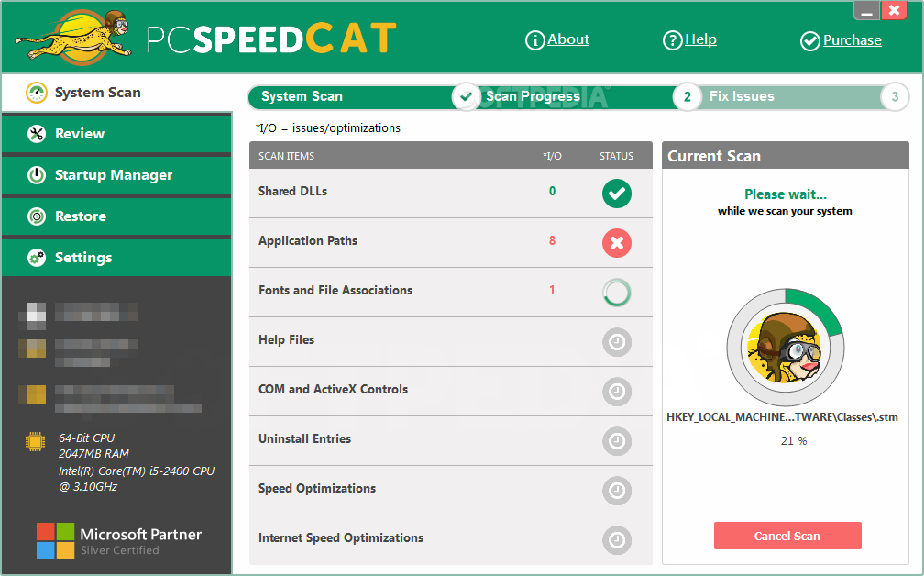Click the CPU chip icon
924x576 pixels.
pos(36,441)
